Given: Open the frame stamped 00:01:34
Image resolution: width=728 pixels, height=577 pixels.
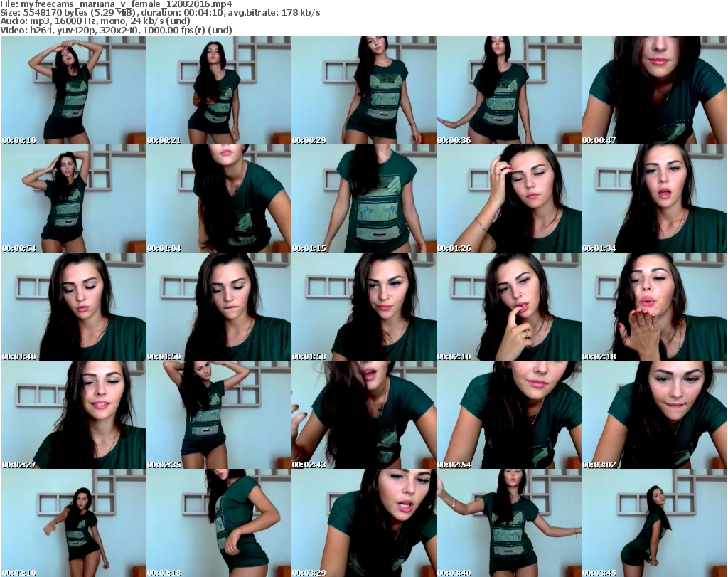Looking at the screenshot, I should coord(654,198).
